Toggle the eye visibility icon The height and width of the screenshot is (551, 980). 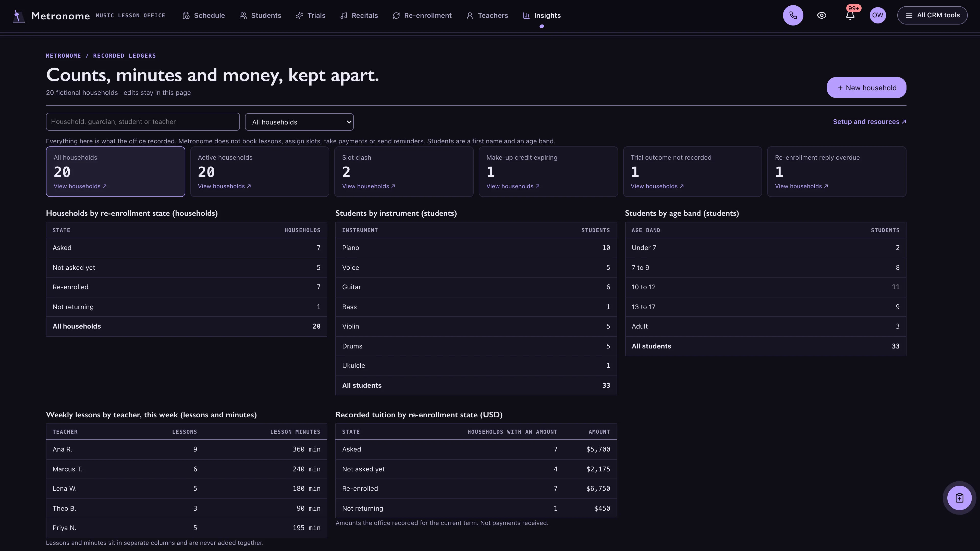point(821,15)
